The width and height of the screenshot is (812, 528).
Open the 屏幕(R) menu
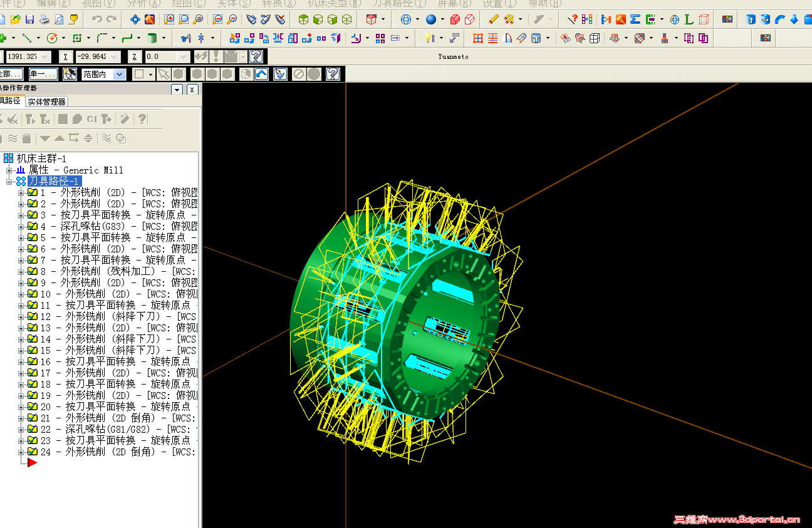(454, 4)
